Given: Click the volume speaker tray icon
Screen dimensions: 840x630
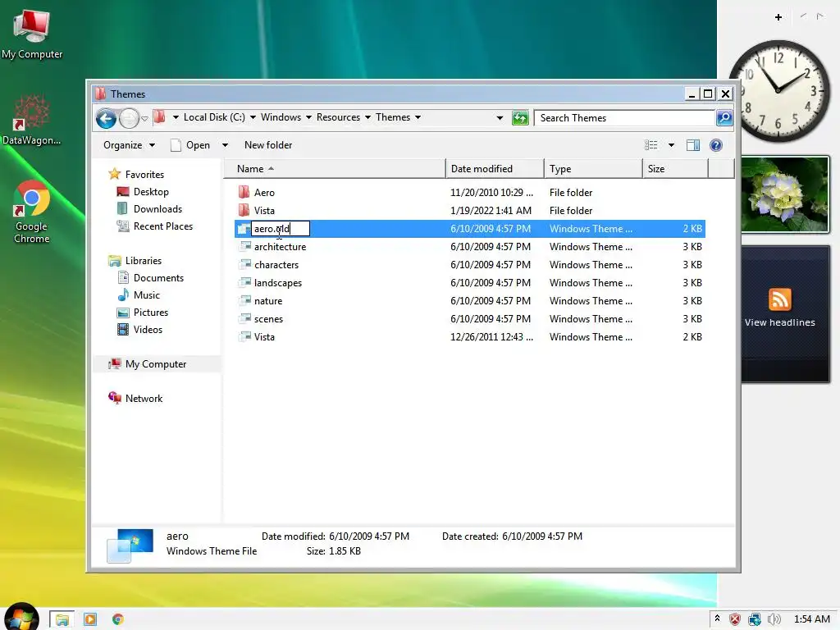Looking at the screenshot, I should (774, 620).
